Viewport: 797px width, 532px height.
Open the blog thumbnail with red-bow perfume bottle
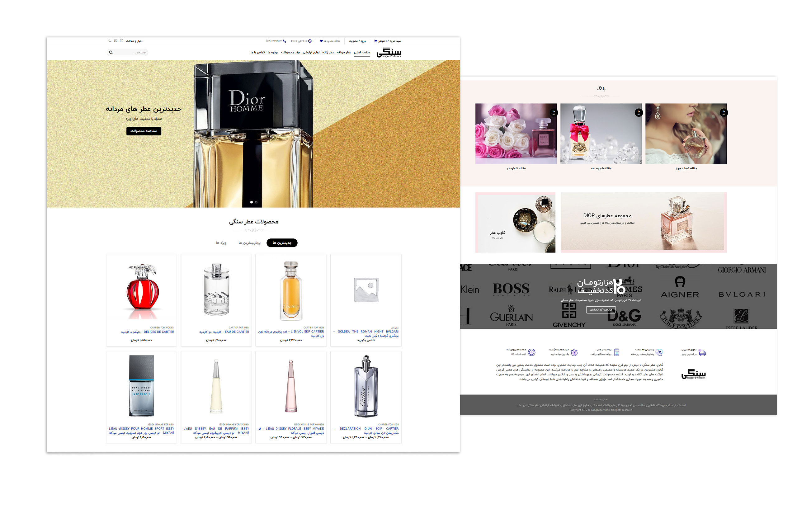(601, 134)
